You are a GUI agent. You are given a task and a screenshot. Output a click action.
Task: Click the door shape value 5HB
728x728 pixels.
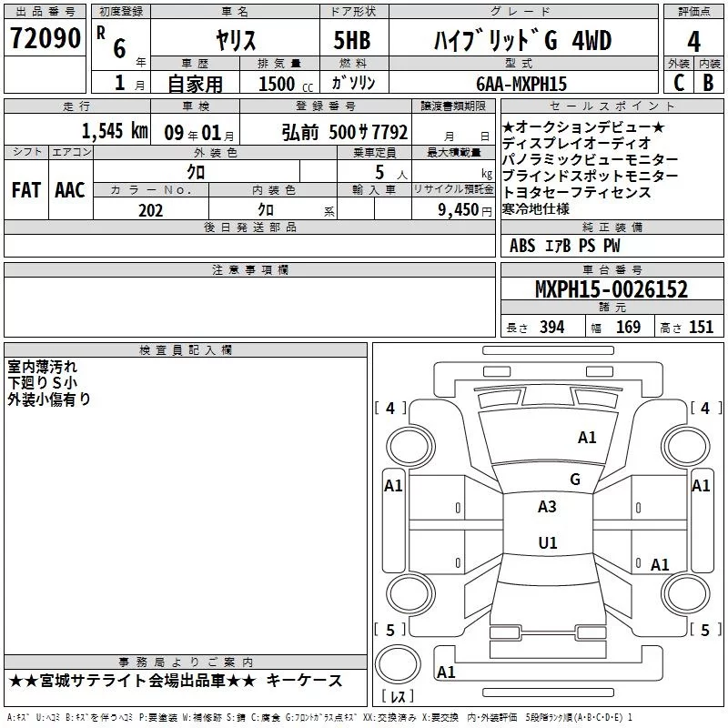point(352,40)
